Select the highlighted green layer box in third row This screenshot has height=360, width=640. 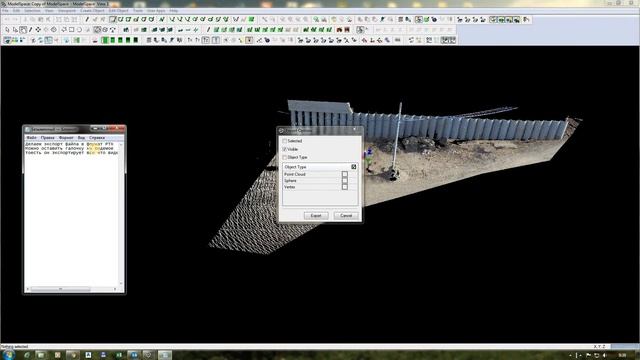[x=104, y=40]
